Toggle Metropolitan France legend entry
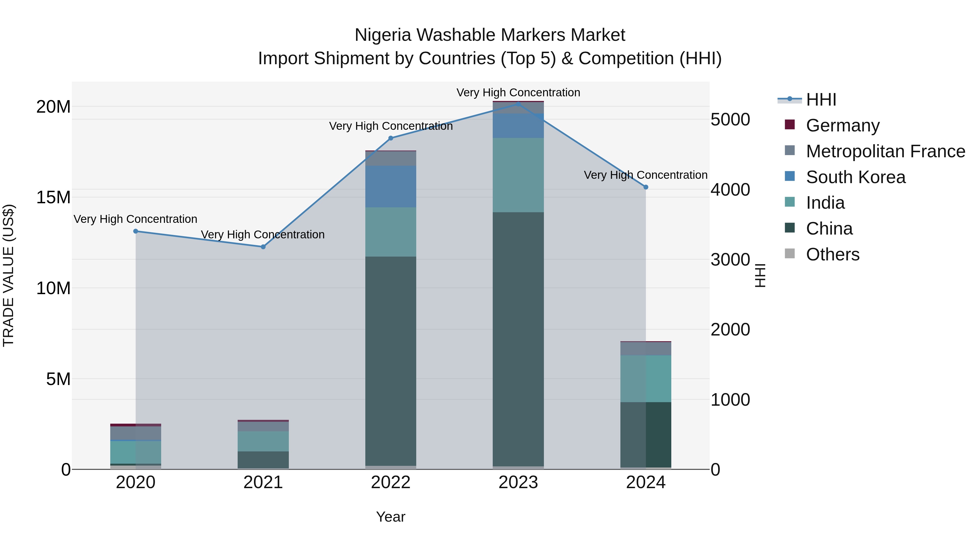The height and width of the screenshot is (551, 980). (x=875, y=151)
